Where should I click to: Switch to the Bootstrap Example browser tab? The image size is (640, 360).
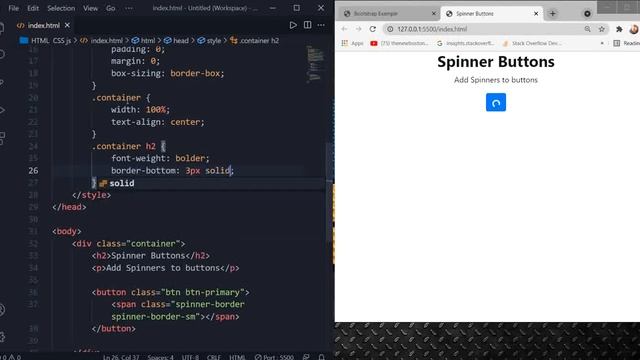coord(388,14)
